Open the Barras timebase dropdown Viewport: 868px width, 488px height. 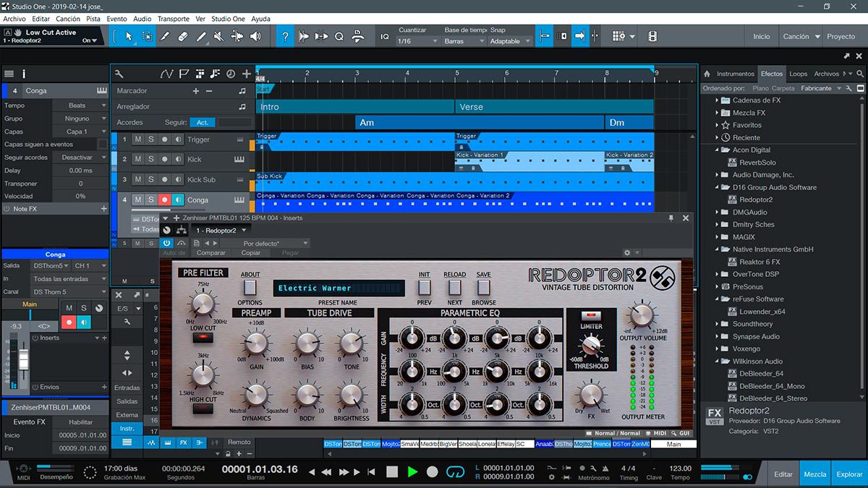(x=464, y=41)
